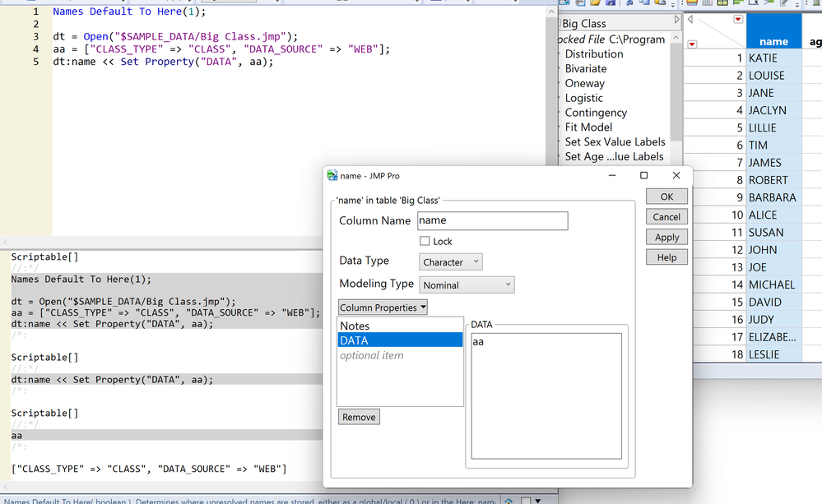
Task: Click the Distribution table script
Action: click(594, 54)
